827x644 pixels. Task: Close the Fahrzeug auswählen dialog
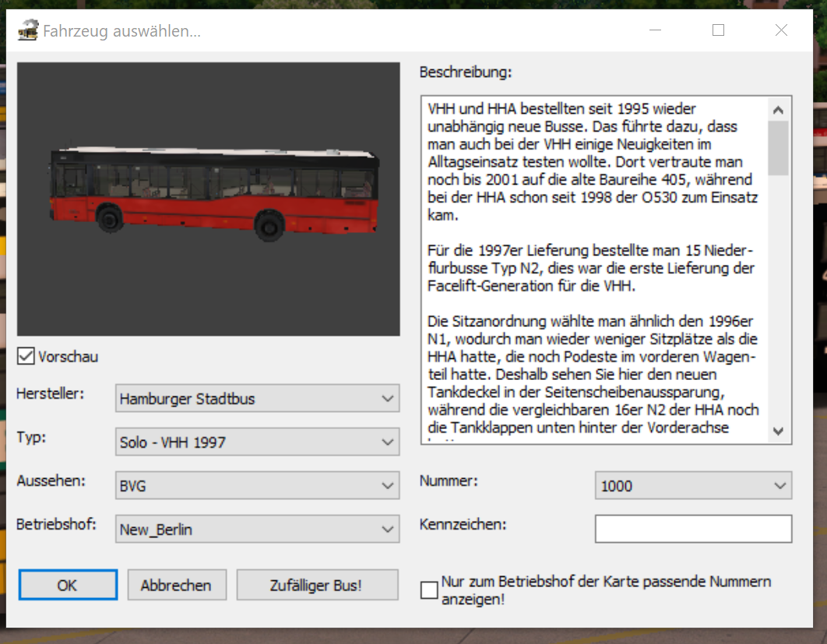(x=781, y=30)
